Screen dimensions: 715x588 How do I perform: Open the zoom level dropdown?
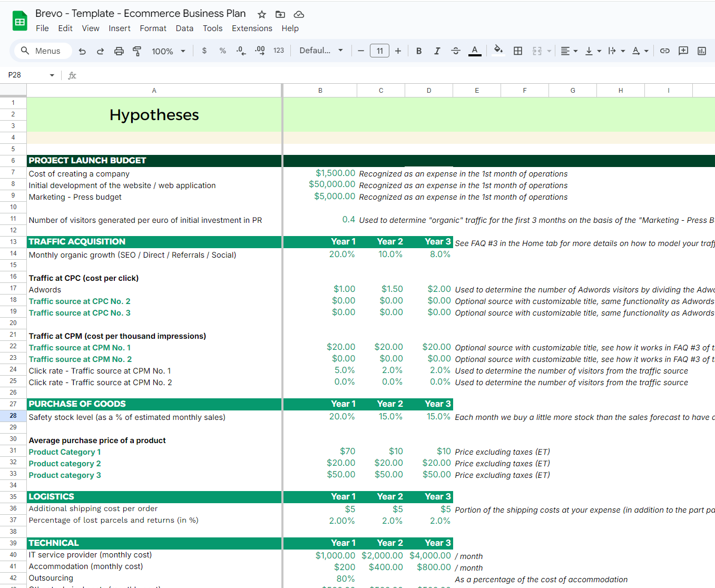point(169,51)
